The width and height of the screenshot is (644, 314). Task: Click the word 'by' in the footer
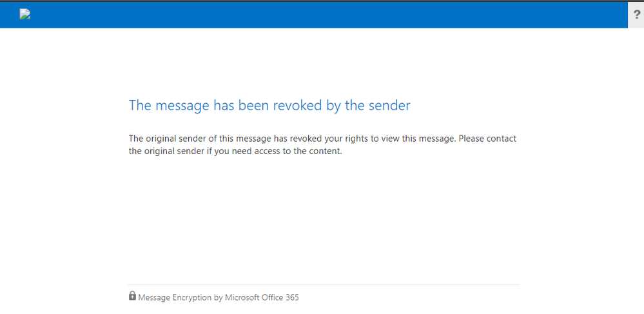click(x=218, y=298)
